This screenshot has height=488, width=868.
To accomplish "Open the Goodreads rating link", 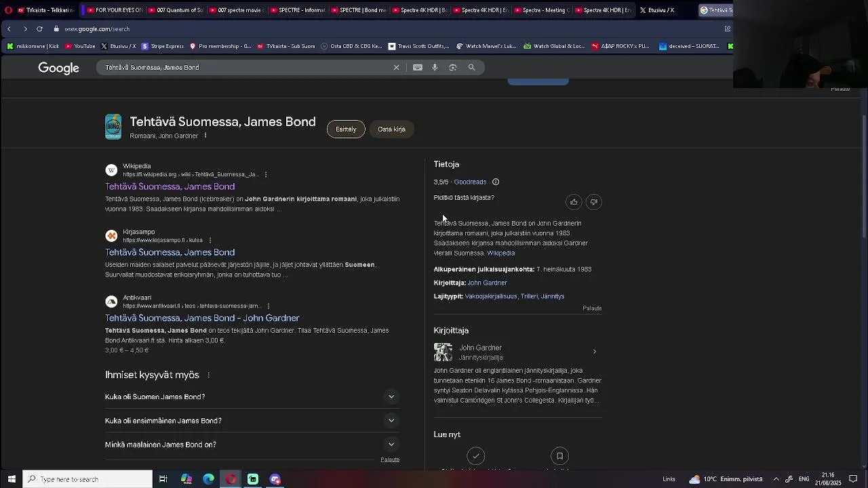I will [x=470, y=182].
